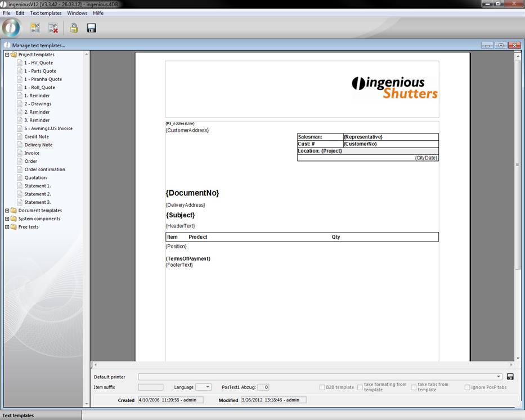Viewport: 525px width, 420px height.
Task: Open the Text templates menu
Action: (46, 13)
